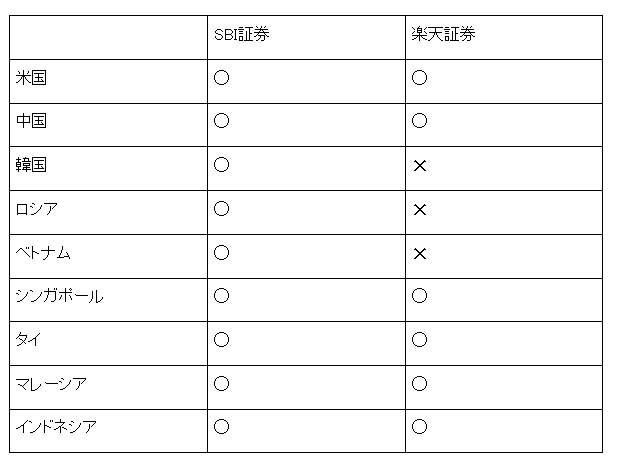This screenshot has height=467, width=617.
Task: Click the circle for シンガポール under 楽天証券
Action: click(419, 296)
